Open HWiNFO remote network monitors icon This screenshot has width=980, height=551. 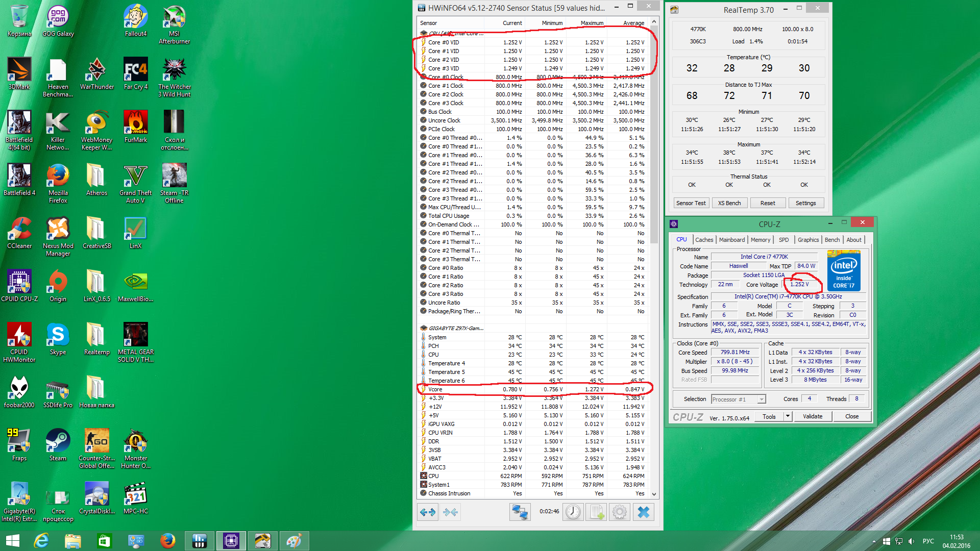click(x=520, y=512)
